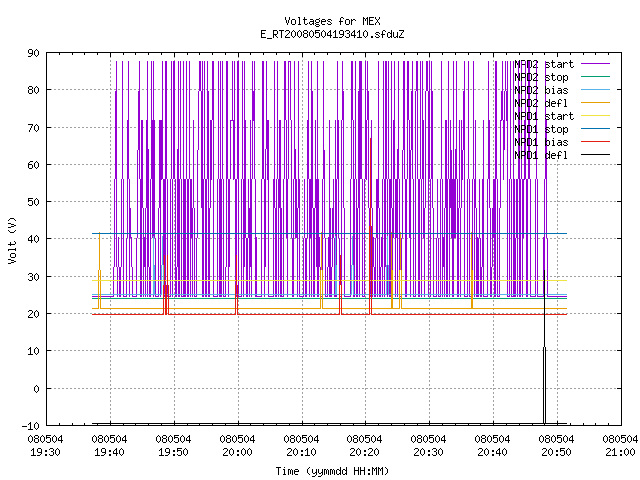
Task: Click the x-axis tick label 19:30
Action: pos(45,452)
